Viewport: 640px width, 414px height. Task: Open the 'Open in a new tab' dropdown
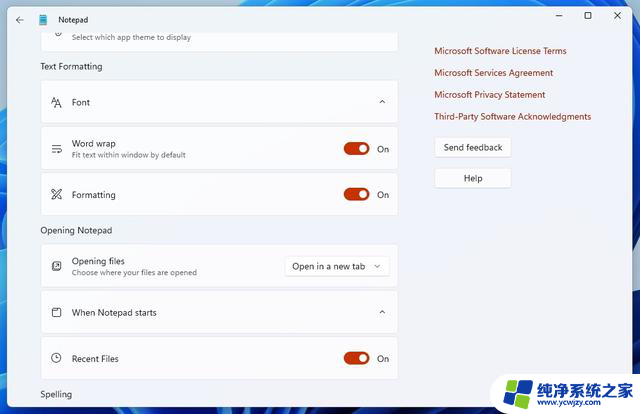tap(337, 266)
